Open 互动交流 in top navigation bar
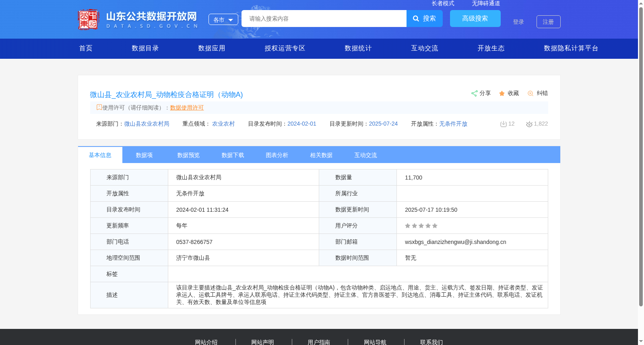Screen dimensions: 644x345 (425, 48)
